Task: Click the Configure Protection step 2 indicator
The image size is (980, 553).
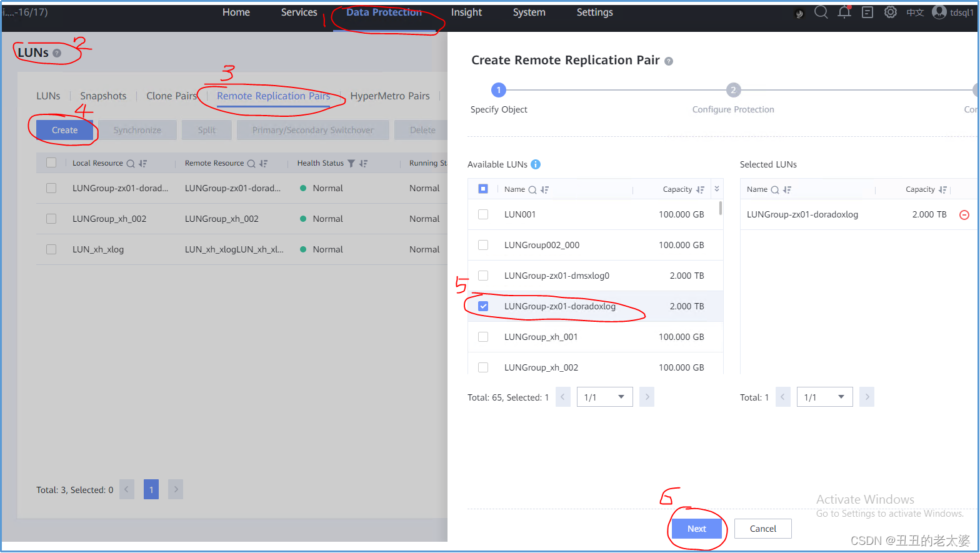Action: tap(734, 90)
